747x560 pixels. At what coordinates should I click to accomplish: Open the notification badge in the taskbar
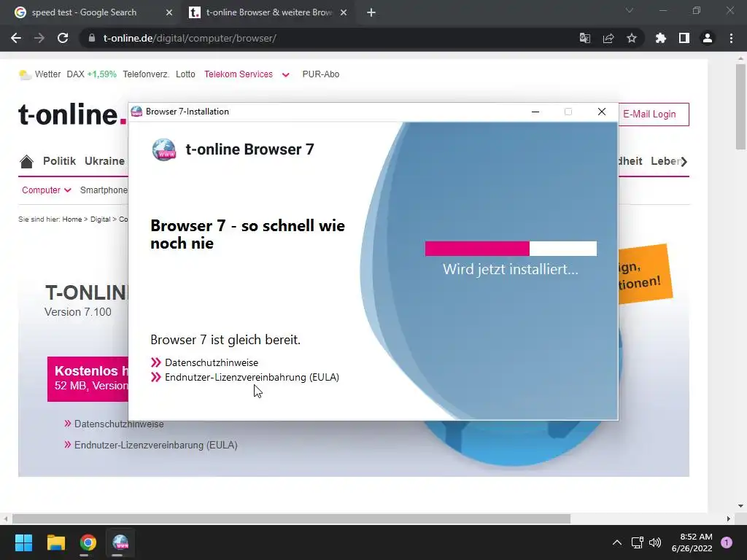pyautogui.click(x=727, y=542)
